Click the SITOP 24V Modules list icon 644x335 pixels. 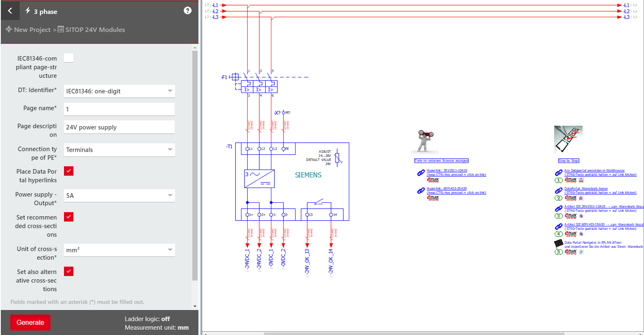(61, 29)
